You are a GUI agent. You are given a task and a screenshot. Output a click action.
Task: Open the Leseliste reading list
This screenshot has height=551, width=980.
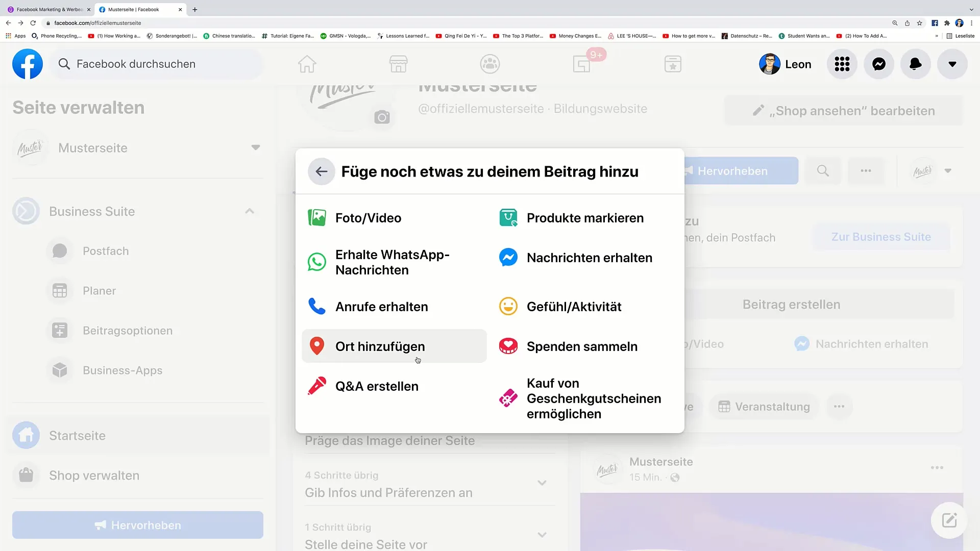tap(961, 36)
